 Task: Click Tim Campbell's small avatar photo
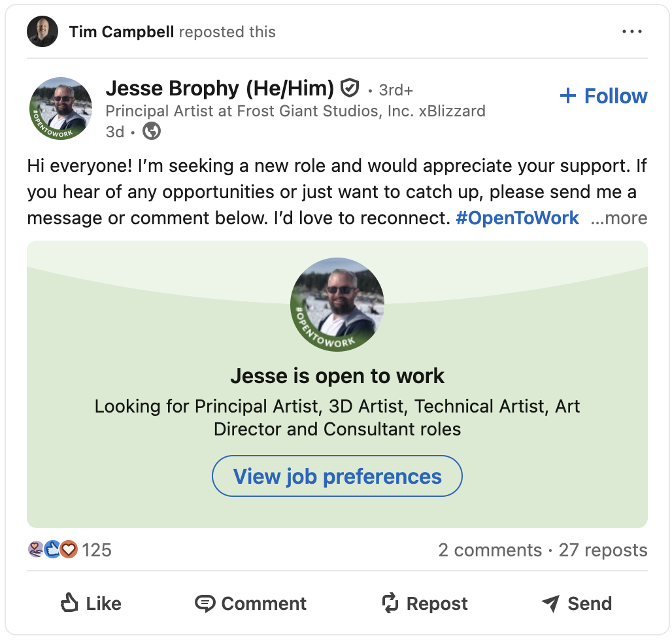click(42, 31)
